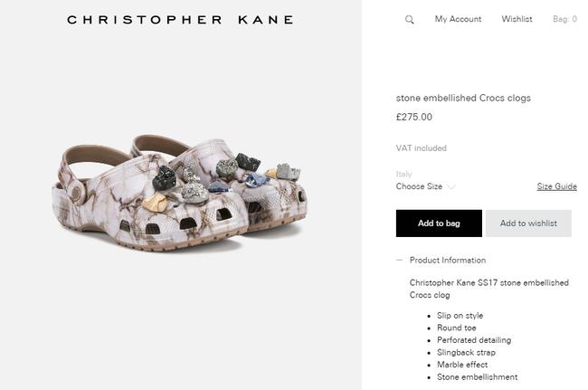588x390 pixels.
Task: Go to Wishlist in the header
Action: pyautogui.click(x=517, y=19)
